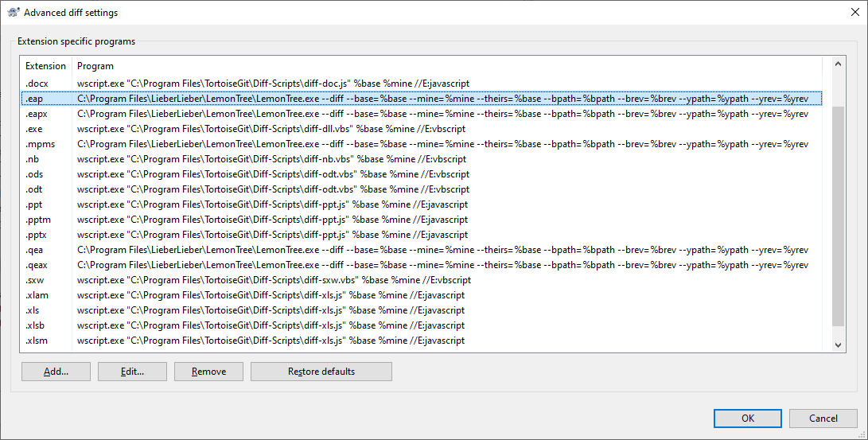Screen dimensions: 868x440
Task: Click Restore defaults button
Action: point(321,372)
